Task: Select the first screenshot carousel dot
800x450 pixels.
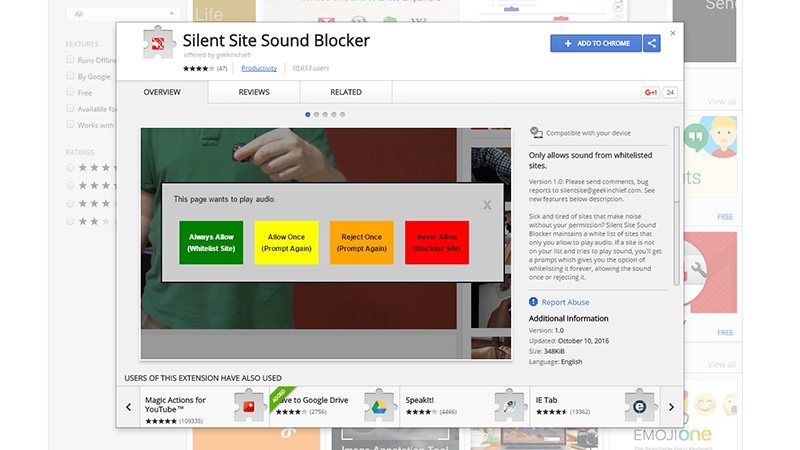Action: click(308, 115)
